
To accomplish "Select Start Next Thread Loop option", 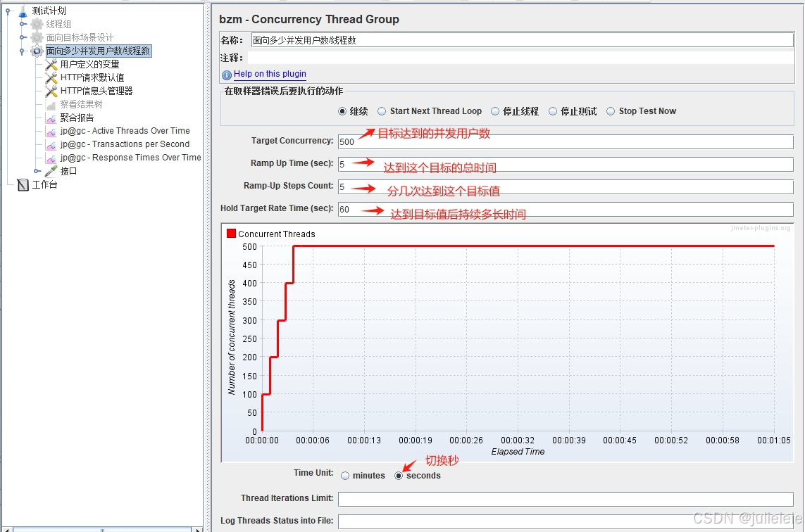I will click(x=382, y=111).
